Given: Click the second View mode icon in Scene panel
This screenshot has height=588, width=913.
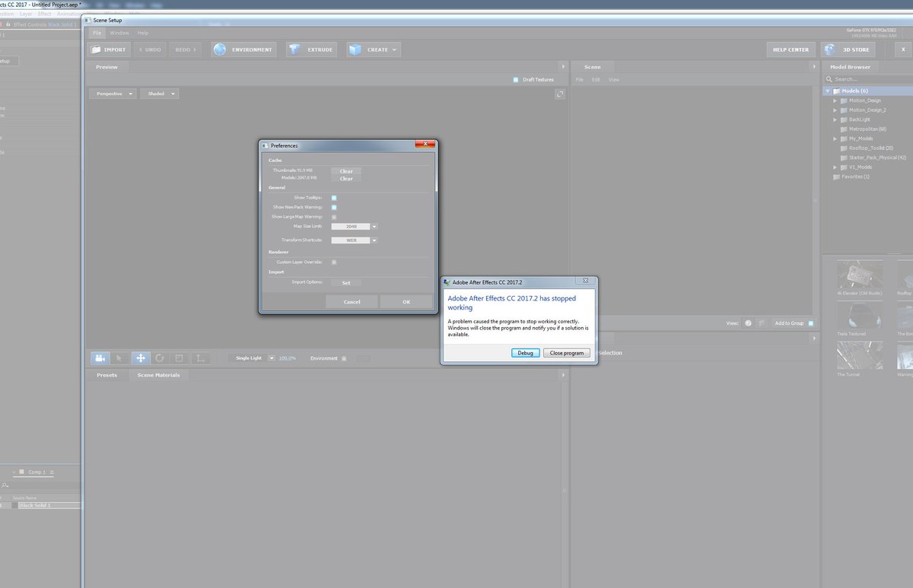Looking at the screenshot, I should coord(762,323).
